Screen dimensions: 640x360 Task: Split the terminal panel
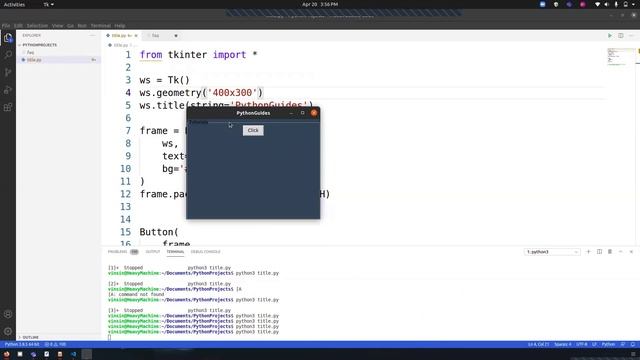(x=599, y=252)
